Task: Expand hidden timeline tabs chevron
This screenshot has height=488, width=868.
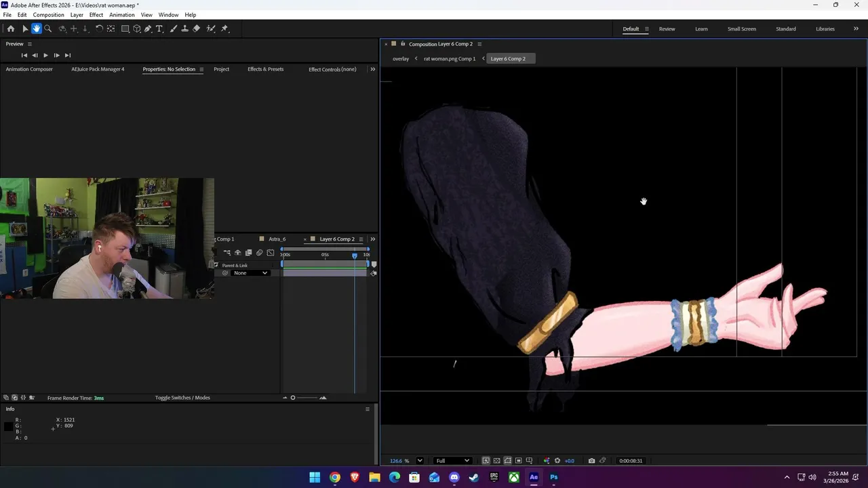Action: [x=372, y=239]
